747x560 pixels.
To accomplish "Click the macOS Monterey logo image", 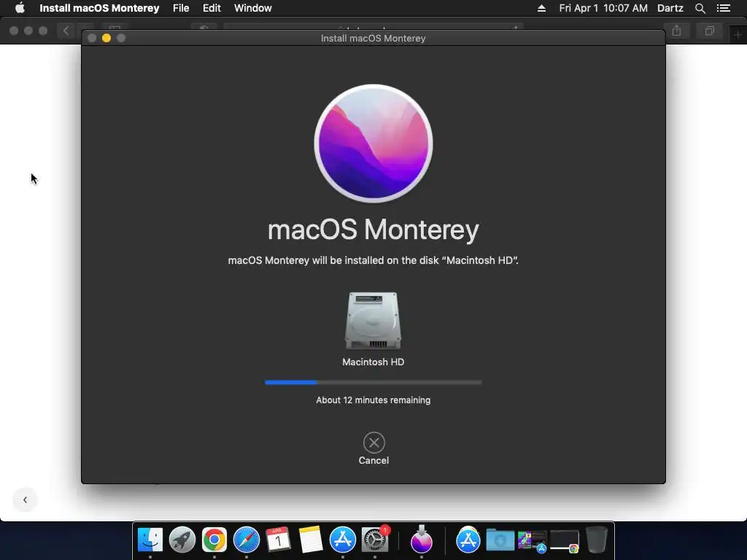I will pos(373,144).
